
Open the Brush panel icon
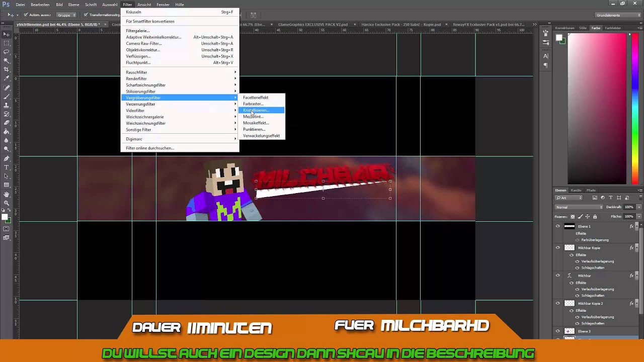[546, 43]
